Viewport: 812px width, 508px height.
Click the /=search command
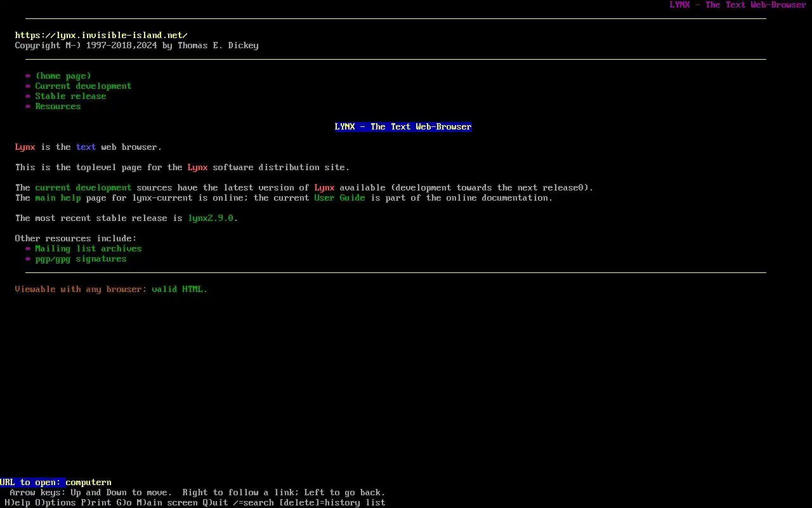pos(254,503)
